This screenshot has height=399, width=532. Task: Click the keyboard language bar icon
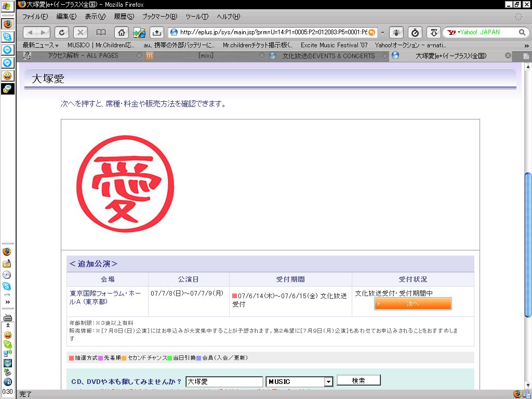tap(7, 318)
